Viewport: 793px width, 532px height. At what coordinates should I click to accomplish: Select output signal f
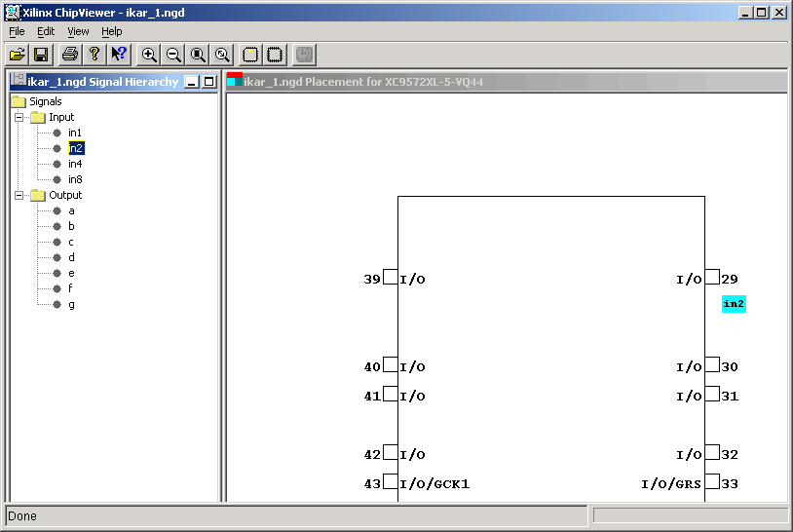point(70,288)
